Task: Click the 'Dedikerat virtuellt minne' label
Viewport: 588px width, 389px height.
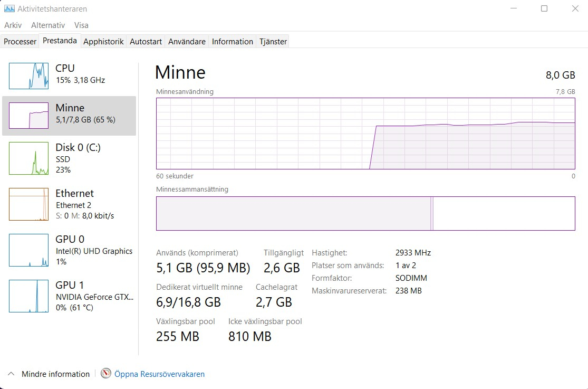Action: (199, 287)
